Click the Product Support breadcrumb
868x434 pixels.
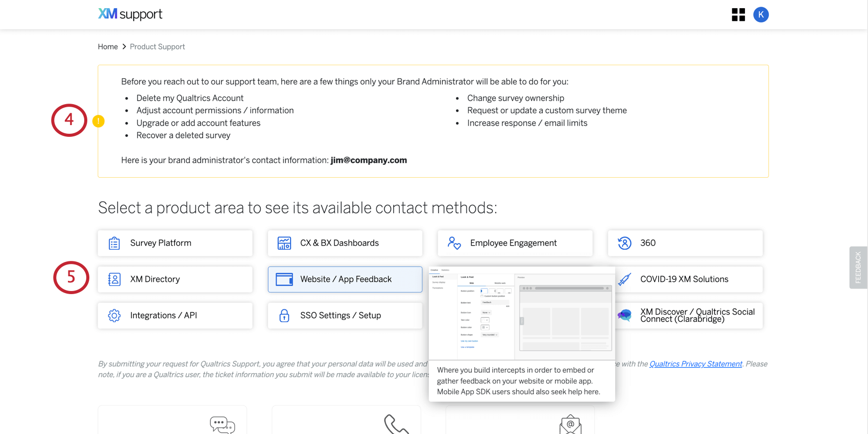157,46
